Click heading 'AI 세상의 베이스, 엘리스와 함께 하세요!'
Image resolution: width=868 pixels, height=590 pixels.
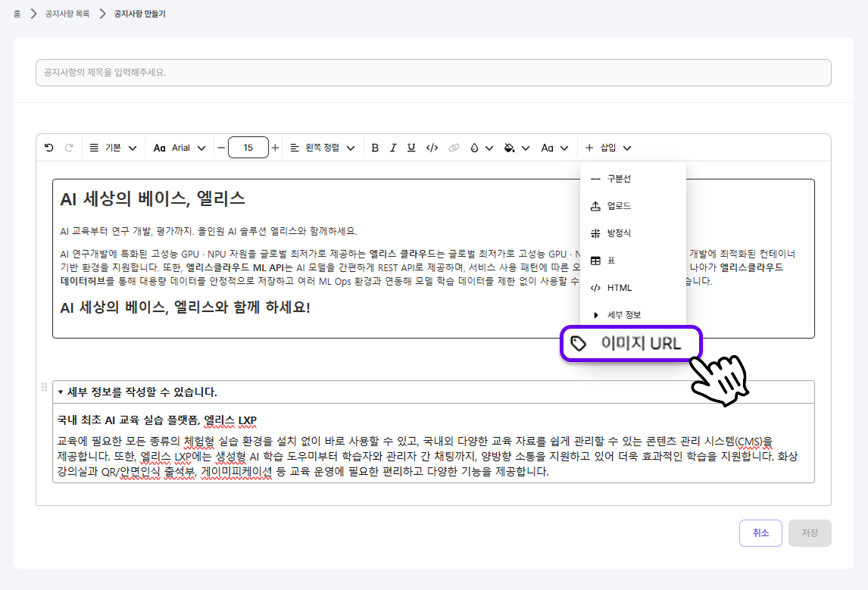[185, 307]
